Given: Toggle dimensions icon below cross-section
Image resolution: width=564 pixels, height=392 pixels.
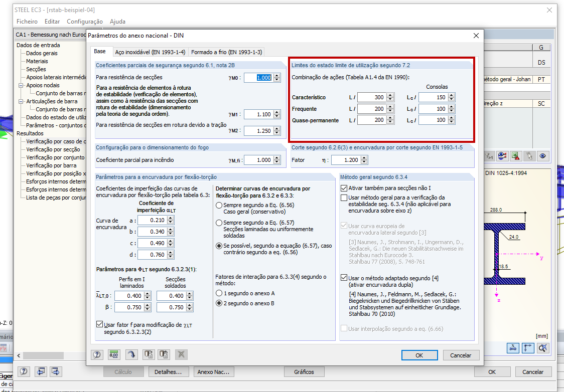Looking at the screenshot, I should click(x=528, y=348).
